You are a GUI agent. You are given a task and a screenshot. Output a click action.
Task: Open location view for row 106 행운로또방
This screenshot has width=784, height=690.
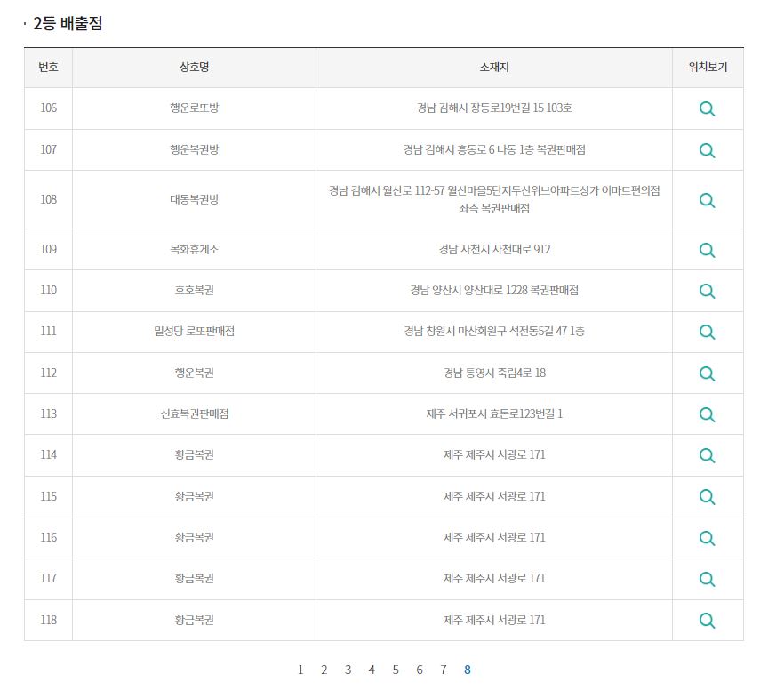707,108
